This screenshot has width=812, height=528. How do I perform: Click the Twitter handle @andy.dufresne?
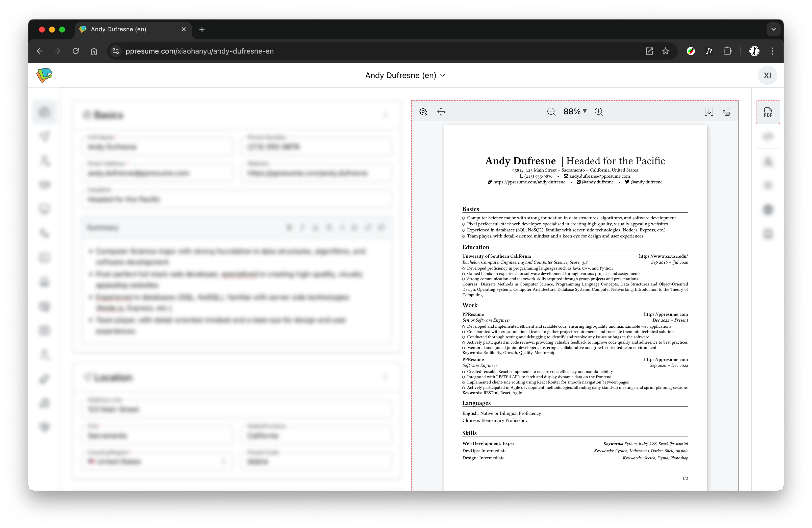click(x=646, y=182)
